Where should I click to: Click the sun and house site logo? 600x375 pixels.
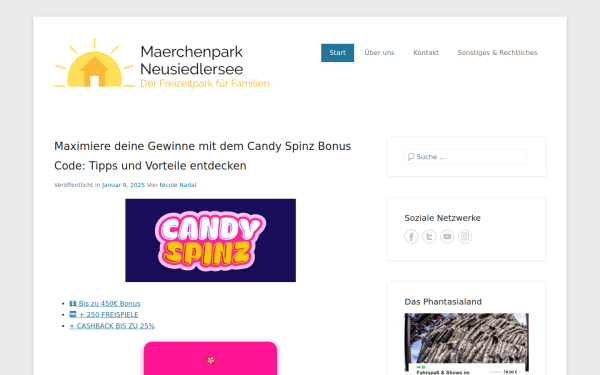point(94,62)
